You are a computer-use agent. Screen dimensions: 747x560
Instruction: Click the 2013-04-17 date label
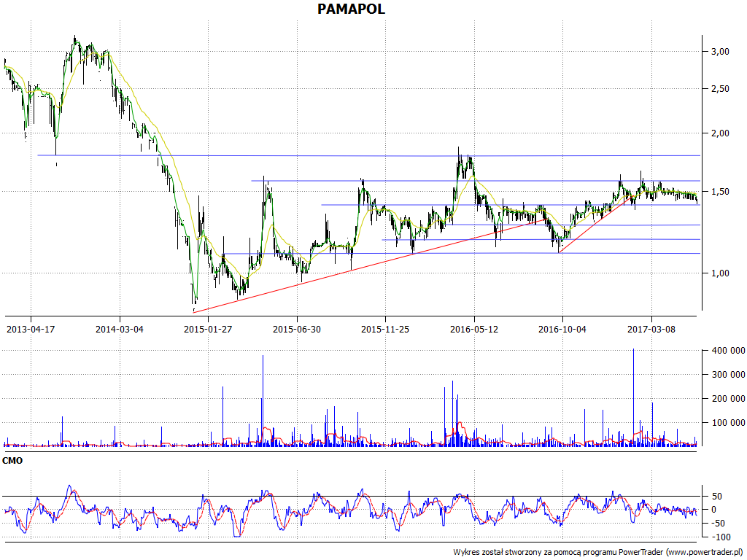point(31,329)
